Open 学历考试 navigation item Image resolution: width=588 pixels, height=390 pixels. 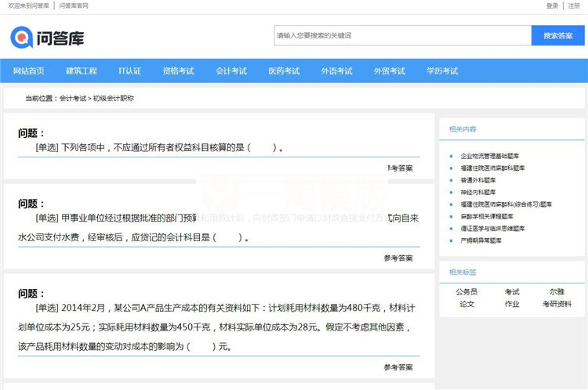tap(442, 71)
